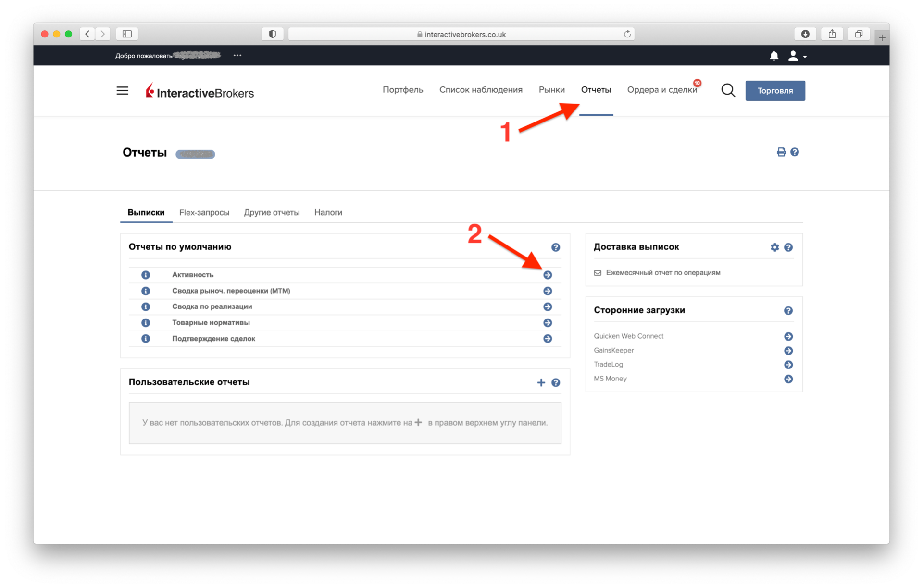
Task: Run the Активность report arrow
Action: tap(548, 275)
